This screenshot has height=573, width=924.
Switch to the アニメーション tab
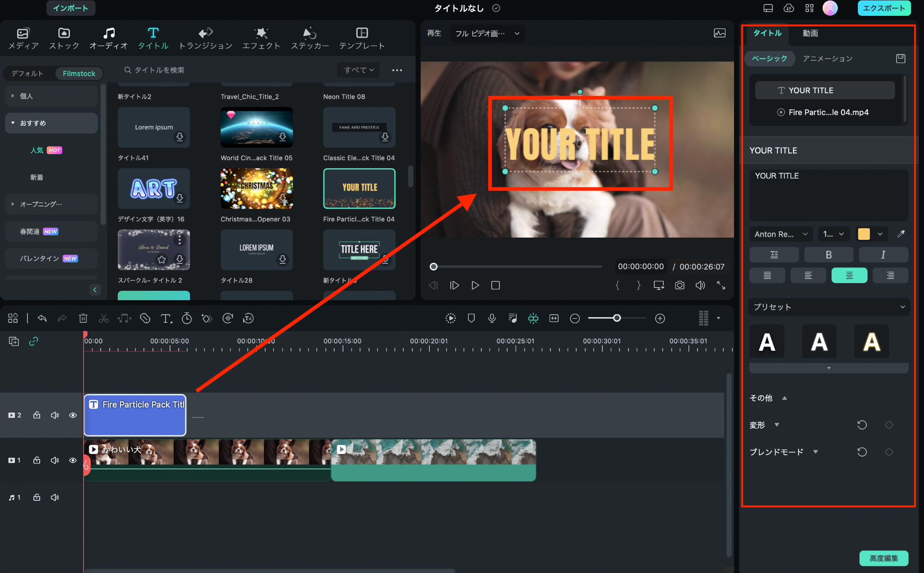827,59
